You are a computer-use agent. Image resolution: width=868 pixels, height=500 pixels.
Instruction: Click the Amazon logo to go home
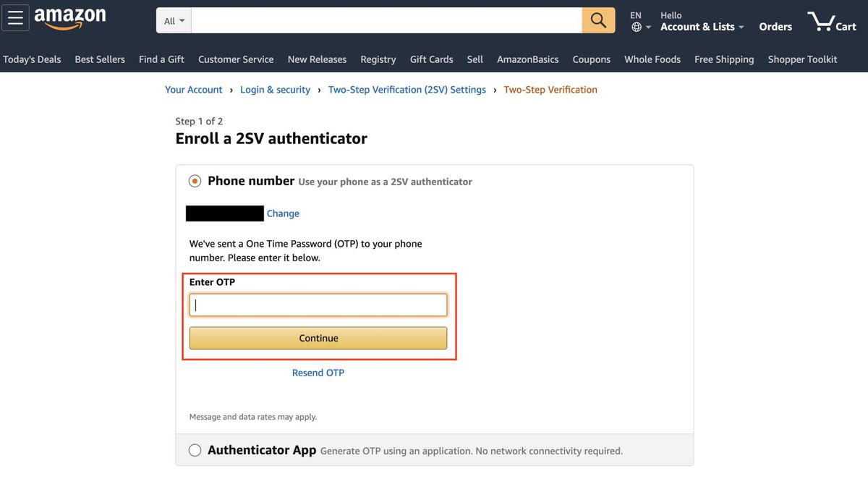point(70,17)
